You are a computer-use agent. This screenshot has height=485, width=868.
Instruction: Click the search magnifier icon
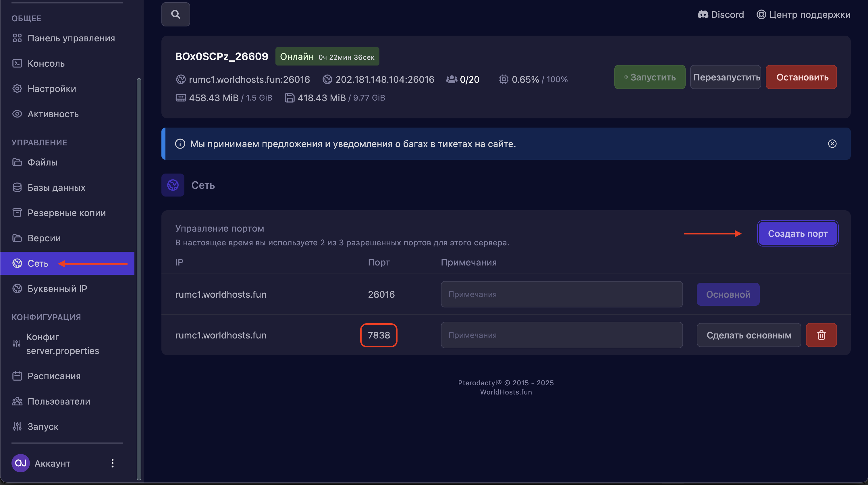point(175,14)
